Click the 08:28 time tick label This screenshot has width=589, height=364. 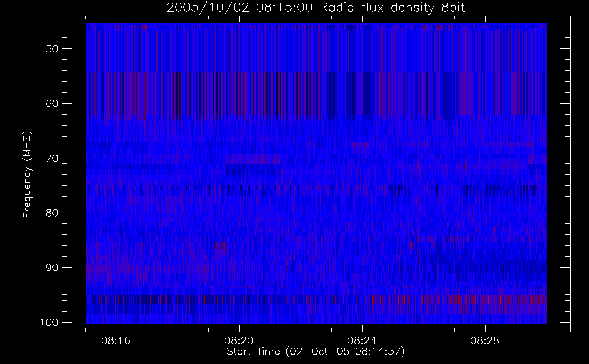[485, 341]
